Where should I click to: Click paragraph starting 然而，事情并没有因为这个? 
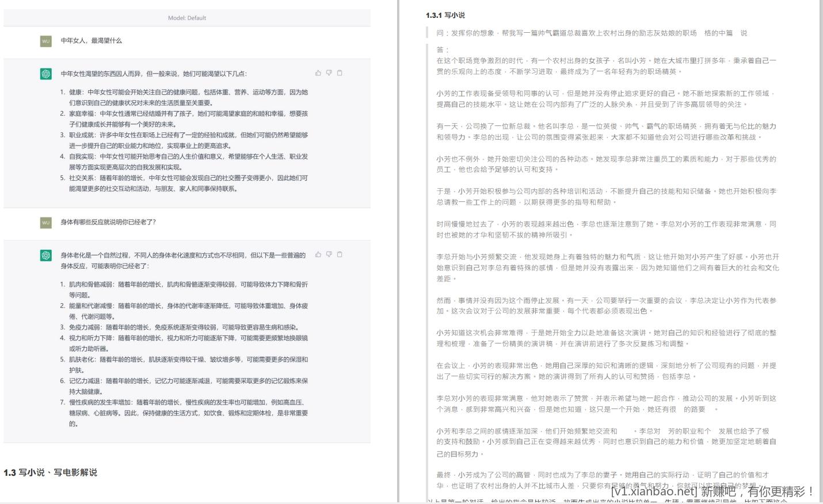click(x=606, y=306)
